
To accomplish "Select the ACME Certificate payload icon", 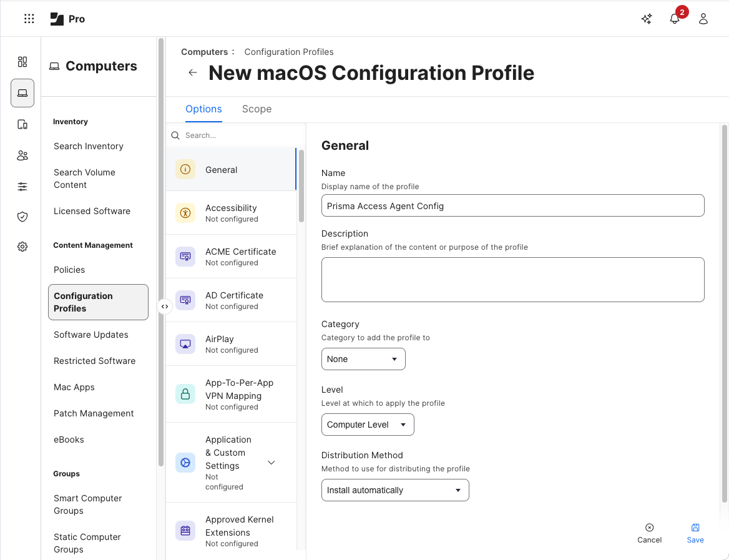I will (x=185, y=256).
